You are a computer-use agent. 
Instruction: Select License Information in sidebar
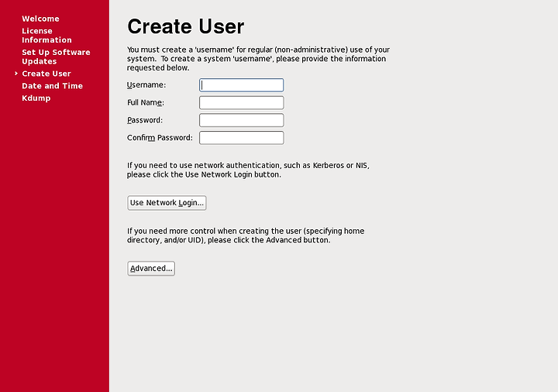[46, 35]
